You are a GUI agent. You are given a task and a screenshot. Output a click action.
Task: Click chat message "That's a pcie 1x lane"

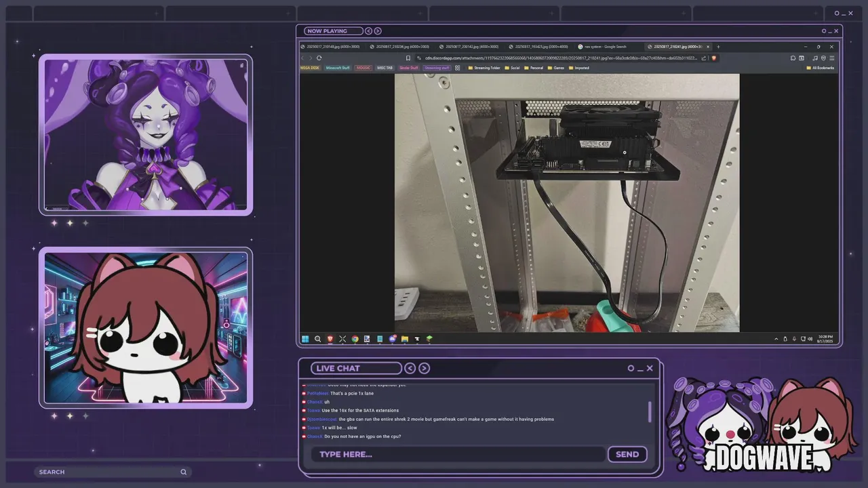352,393
